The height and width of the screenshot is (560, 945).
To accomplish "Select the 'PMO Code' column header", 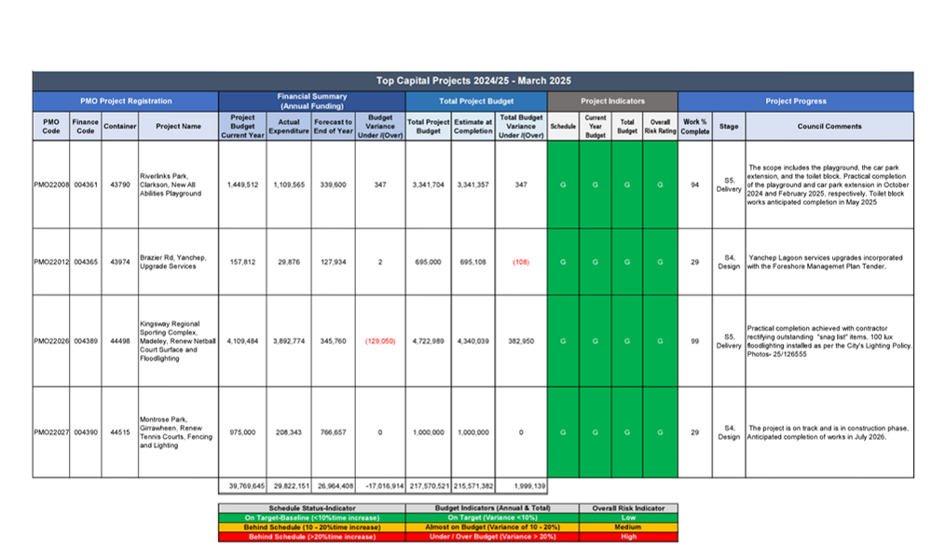I will pos(51,127).
